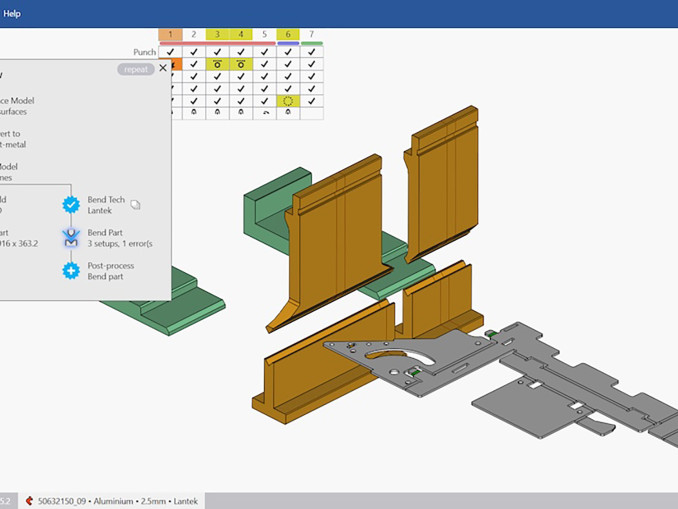This screenshot has height=509, width=678.
Task: Click the blue setup bar under column 6
Action: pyautogui.click(x=288, y=43)
